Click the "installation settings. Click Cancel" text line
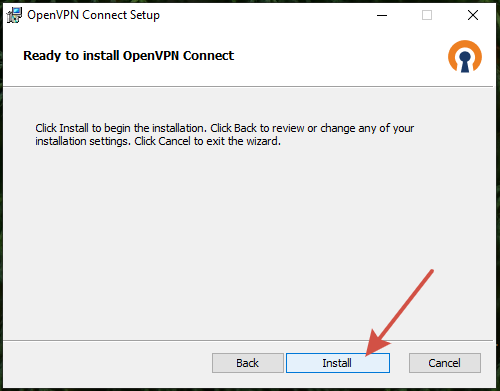Image resolution: width=500 pixels, height=391 pixels. pyautogui.click(x=158, y=141)
